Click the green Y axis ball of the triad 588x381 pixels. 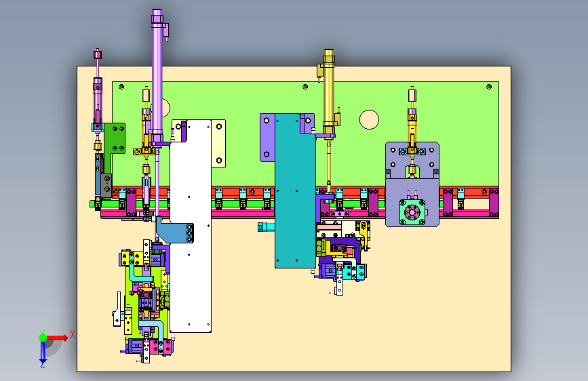click(43, 338)
